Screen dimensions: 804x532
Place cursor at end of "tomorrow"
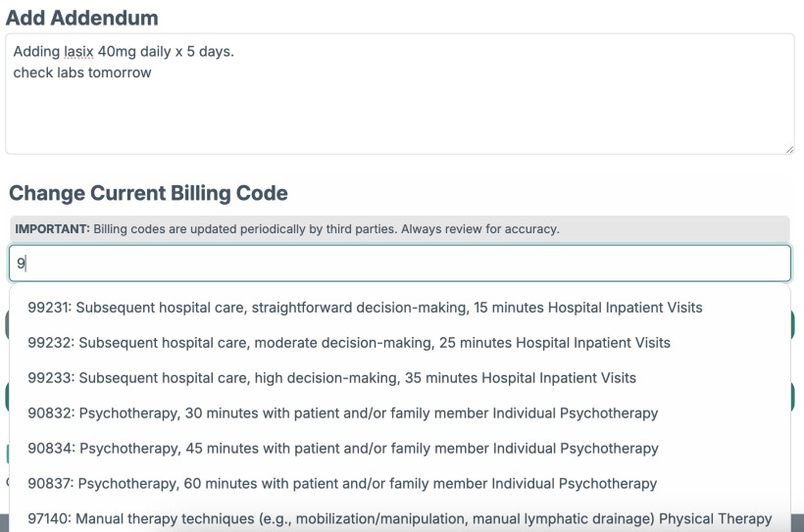pos(152,73)
